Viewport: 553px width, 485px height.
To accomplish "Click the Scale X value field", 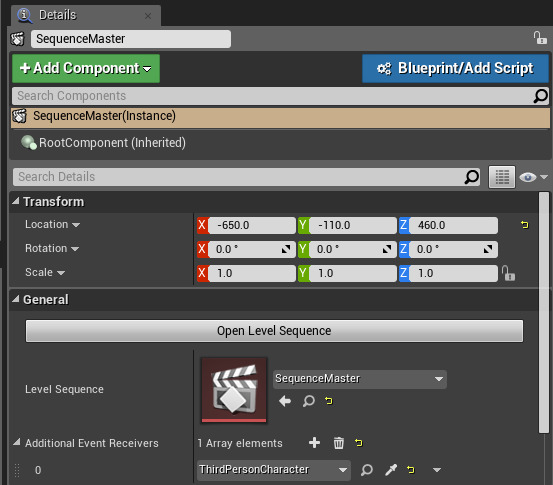I will [x=251, y=273].
